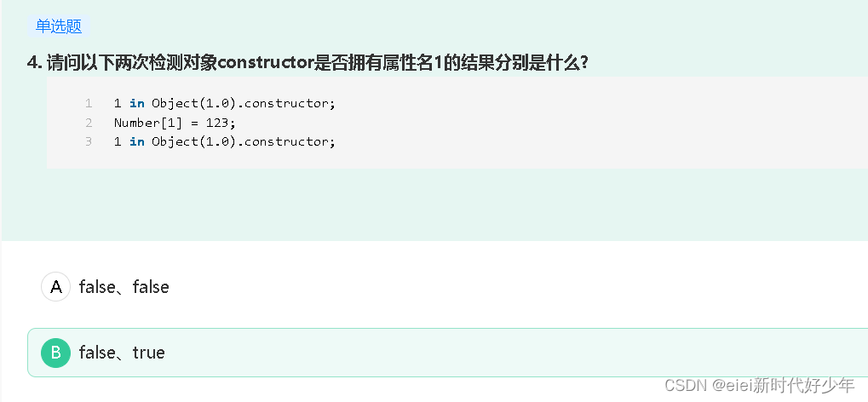Choose the "false、false" answer text
Viewport: 868px width, 402px height.
pos(124,287)
